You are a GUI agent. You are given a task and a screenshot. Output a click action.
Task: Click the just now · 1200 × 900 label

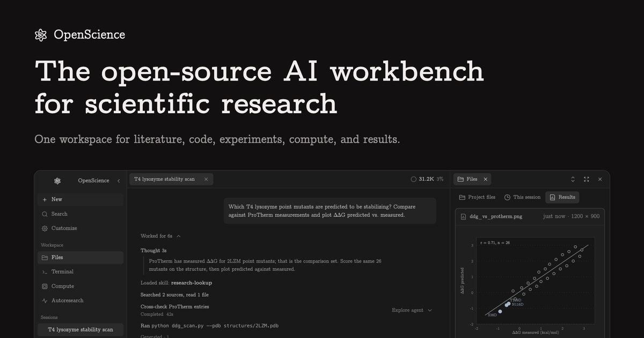(571, 216)
